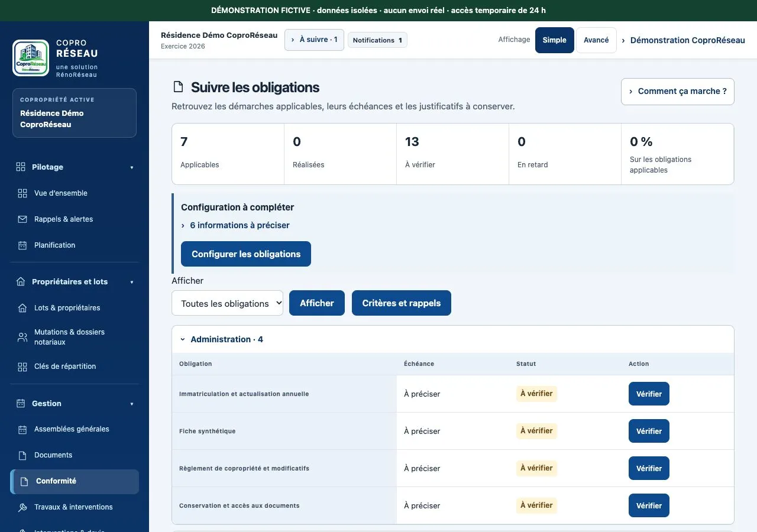Click the Travaux & interventions tools icon
The width and height of the screenshot is (757, 532).
(x=22, y=507)
